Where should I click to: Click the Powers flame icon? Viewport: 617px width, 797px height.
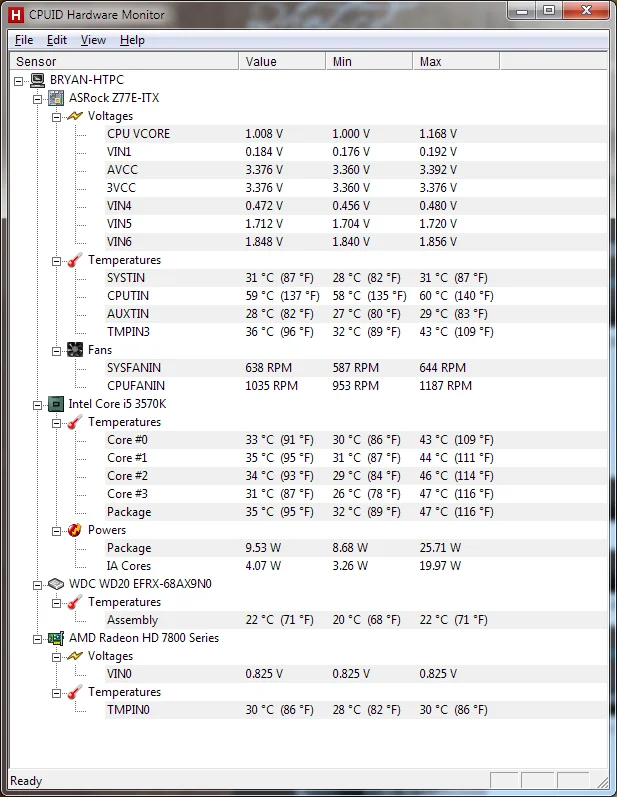point(75,530)
